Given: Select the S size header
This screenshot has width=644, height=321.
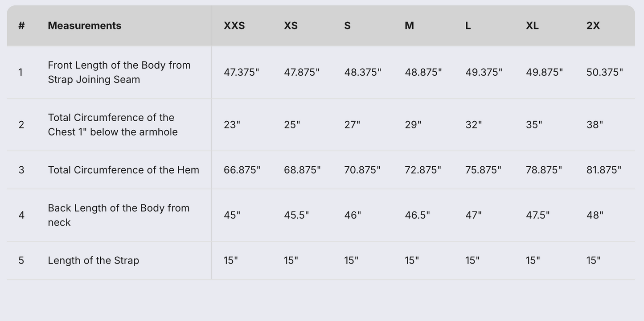Looking at the screenshot, I should 347,26.
